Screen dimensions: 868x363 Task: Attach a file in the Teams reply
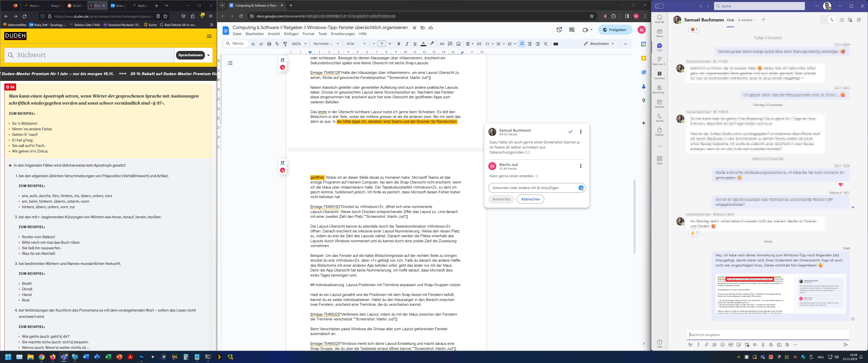pos(707,345)
